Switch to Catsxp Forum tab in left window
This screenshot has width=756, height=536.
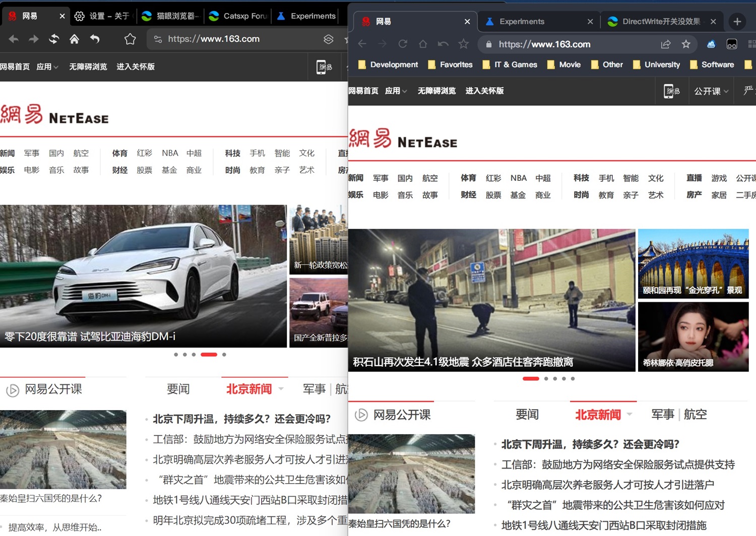(x=238, y=16)
